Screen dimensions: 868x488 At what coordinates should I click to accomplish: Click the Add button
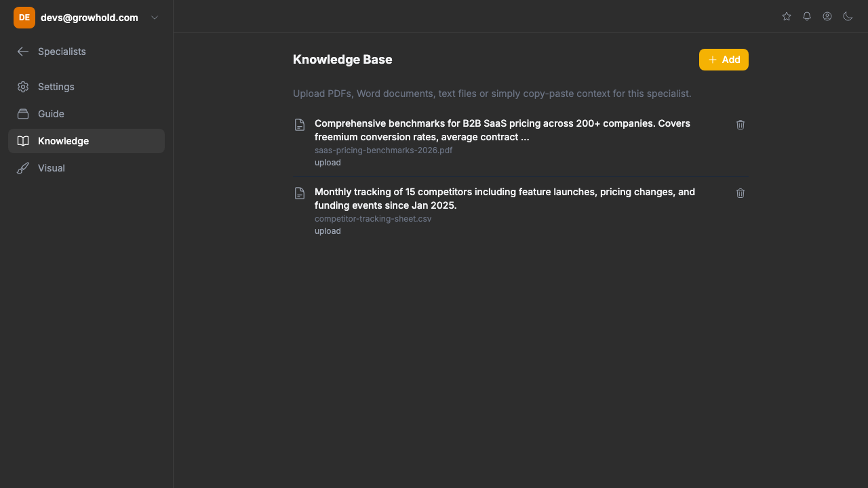724,60
